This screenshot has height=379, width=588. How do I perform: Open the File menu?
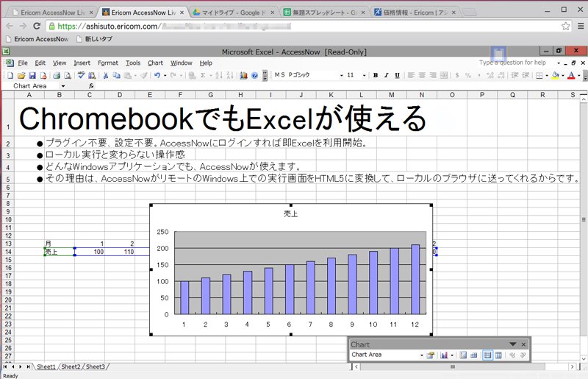click(23, 63)
